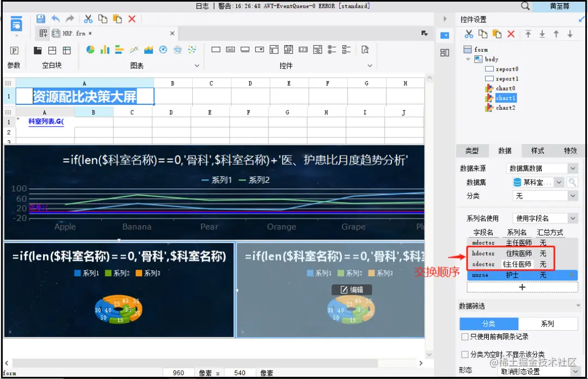The width and height of the screenshot is (588, 379).
Task: Open the 数据来源 dropdown
Action: 542,169
